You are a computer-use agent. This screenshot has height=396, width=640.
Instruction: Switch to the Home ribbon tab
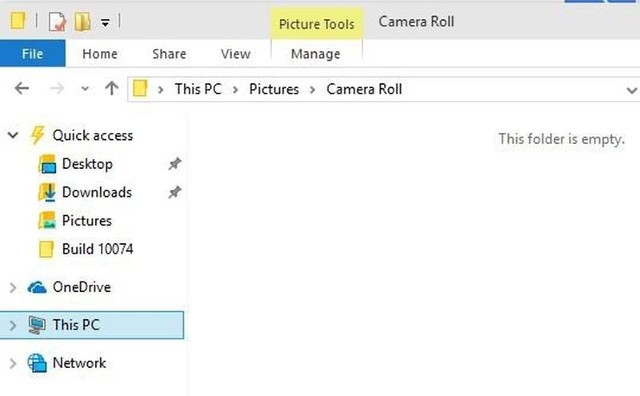click(100, 54)
